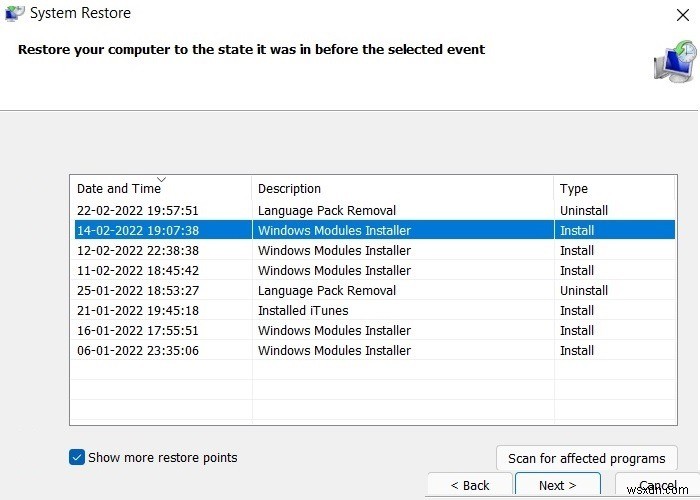This screenshot has width=700, height=500.
Task: Click Language Pack Removal in 22-02-2022 row
Action: tap(327, 210)
